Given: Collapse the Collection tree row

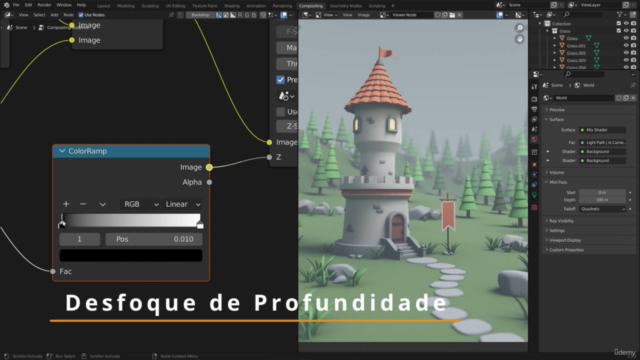Looking at the screenshot, I should (x=540, y=24).
